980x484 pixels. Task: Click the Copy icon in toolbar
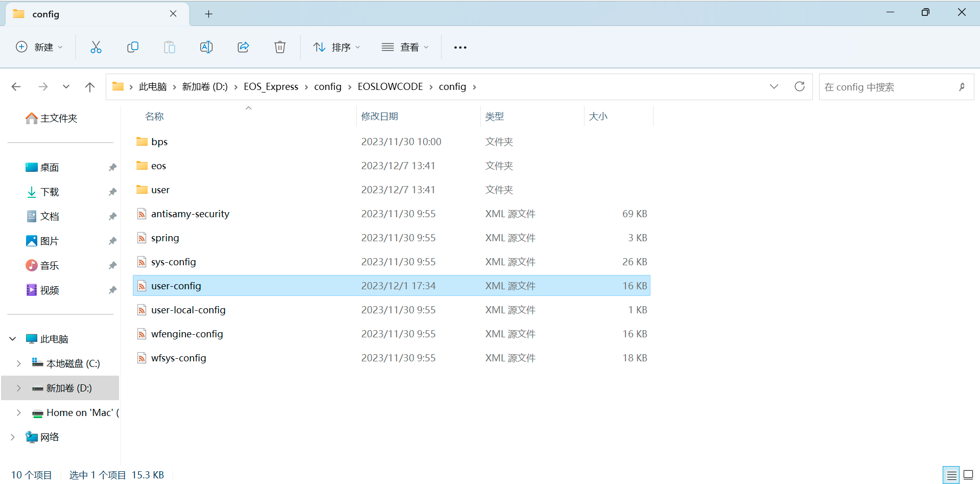[133, 47]
